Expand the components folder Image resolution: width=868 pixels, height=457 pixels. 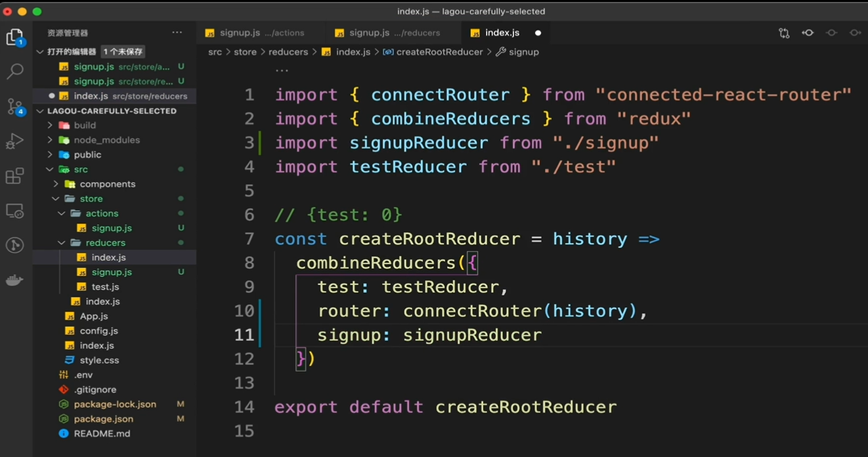point(107,184)
